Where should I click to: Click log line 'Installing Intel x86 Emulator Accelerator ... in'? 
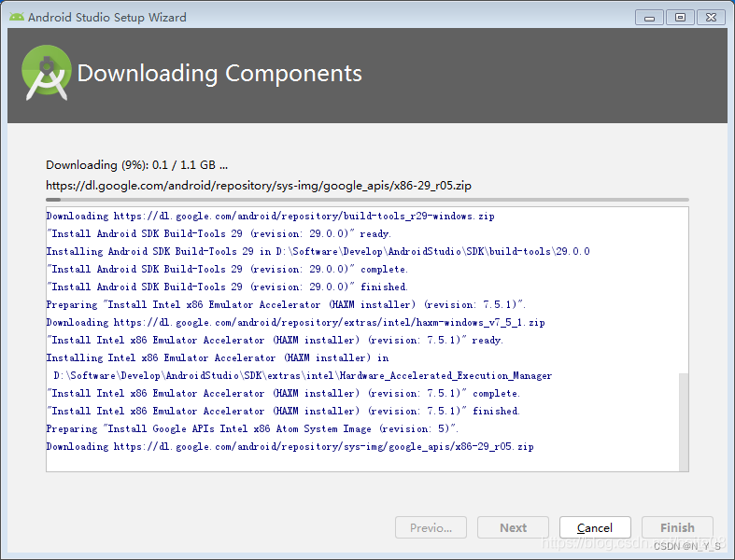tap(218, 358)
